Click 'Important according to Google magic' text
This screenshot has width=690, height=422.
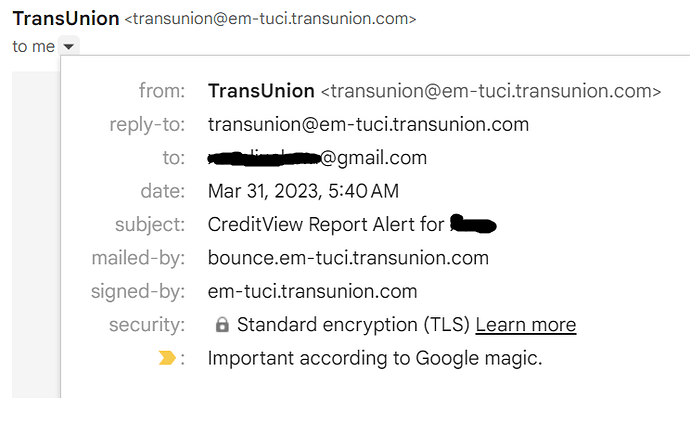(x=375, y=358)
